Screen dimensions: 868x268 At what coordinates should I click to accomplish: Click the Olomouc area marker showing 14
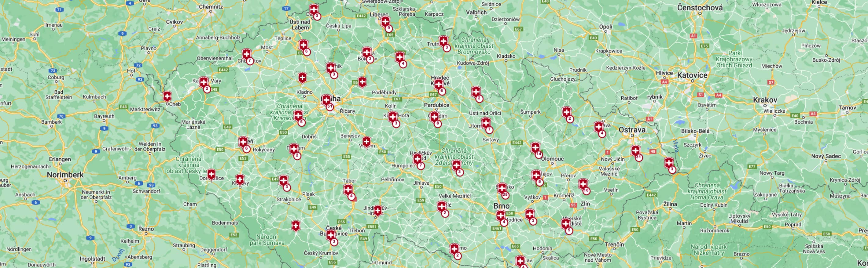[536, 149]
